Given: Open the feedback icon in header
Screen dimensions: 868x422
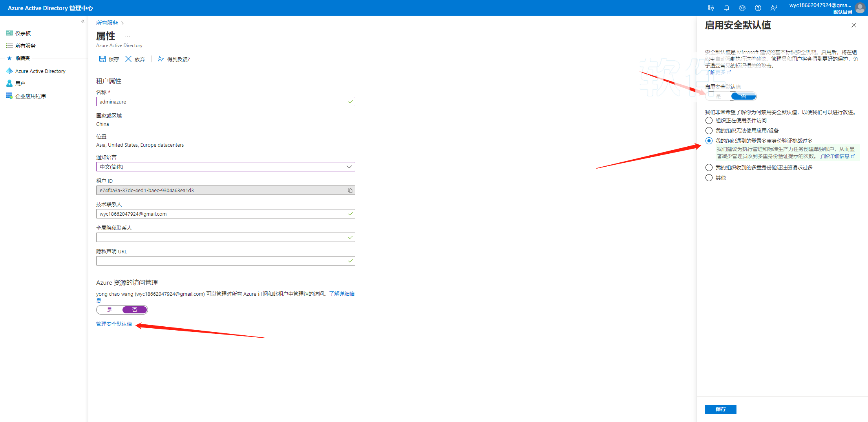Looking at the screenshot, I should (773, 8).
